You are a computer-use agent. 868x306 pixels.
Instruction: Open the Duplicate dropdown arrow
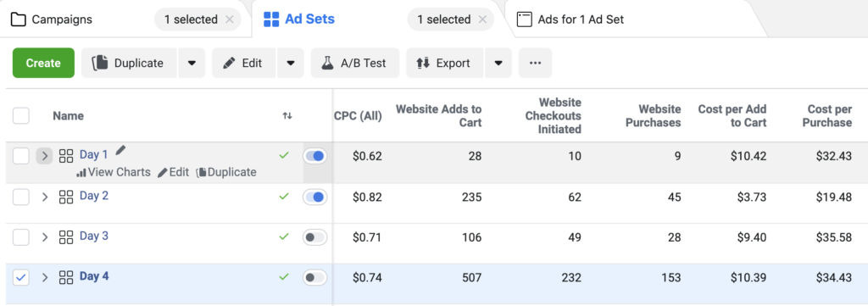[192, 63]
